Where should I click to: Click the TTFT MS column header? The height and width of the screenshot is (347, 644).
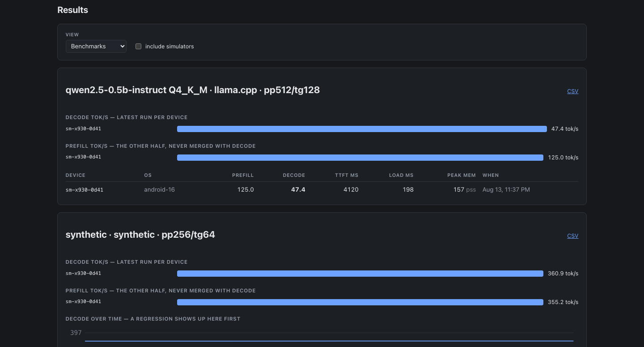tap(347, 175)
